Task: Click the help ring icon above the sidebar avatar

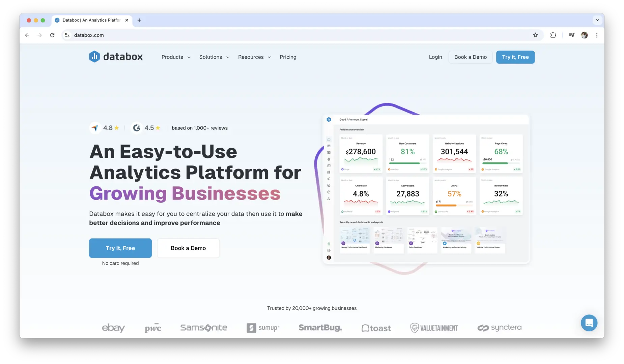Action: pyautogui.click(x=329, y=250)
